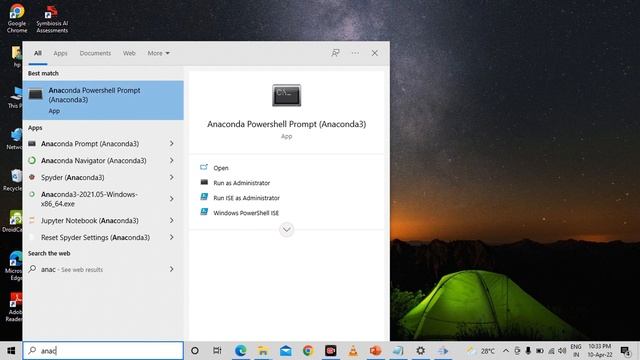Viewport: 640px width, 360px height.
Task: Expand arrow for Anaconda Navigator (Anaconda3)
Action: click(171, 160)
